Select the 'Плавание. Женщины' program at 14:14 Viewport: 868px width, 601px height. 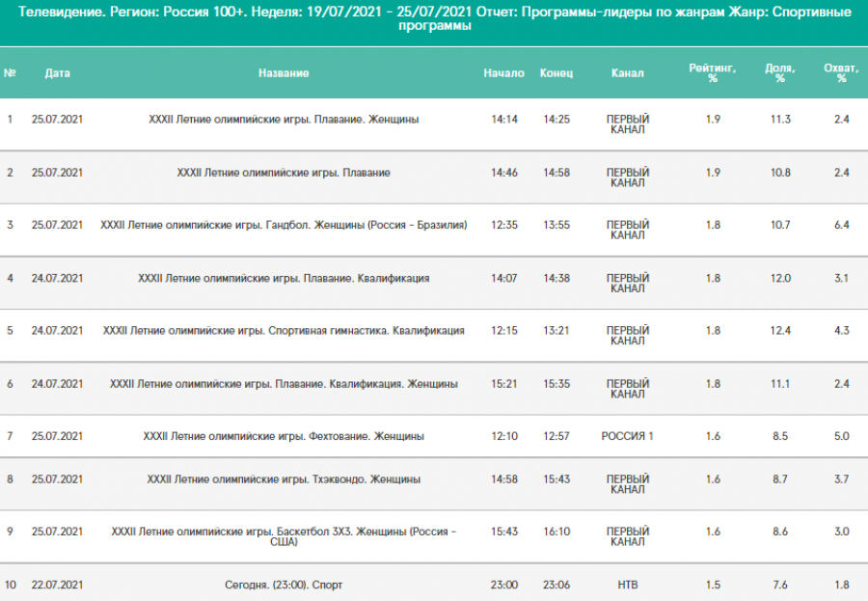pyautogui.click(x=284, y=120)
